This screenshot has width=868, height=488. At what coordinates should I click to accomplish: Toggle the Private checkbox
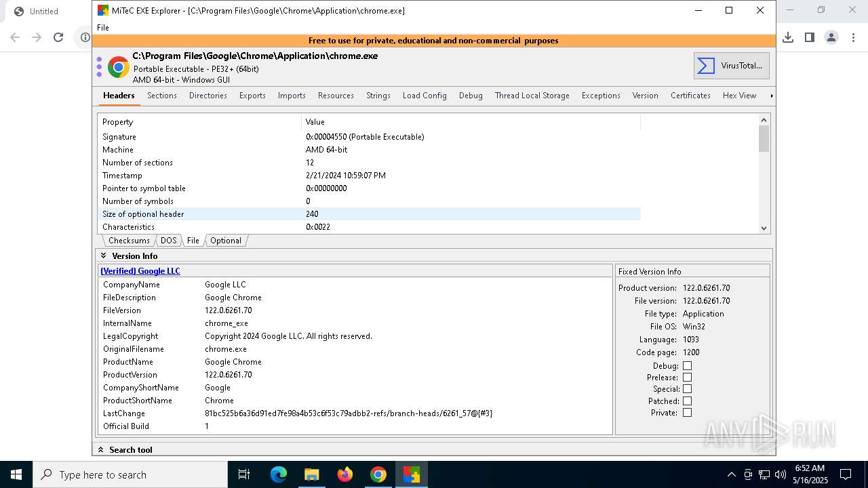pyautogui.click(x=687, y=412)
